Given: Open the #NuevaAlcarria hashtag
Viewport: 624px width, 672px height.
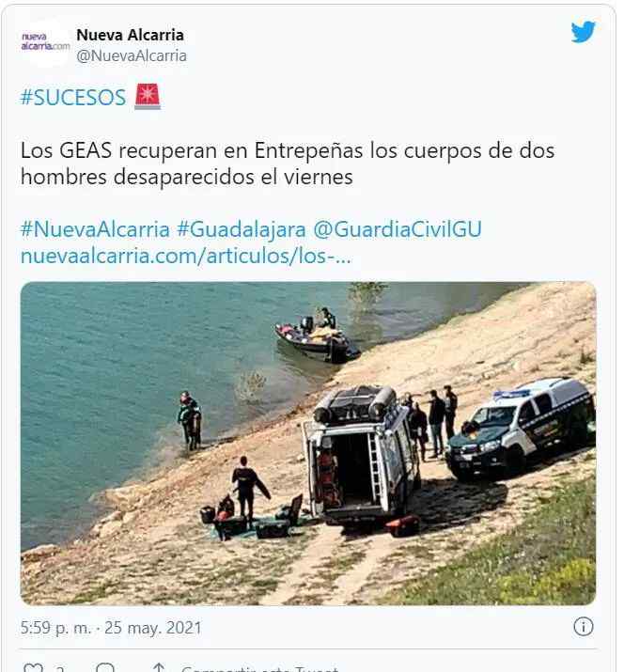Looking at the screenshot, I should [95, 229].
